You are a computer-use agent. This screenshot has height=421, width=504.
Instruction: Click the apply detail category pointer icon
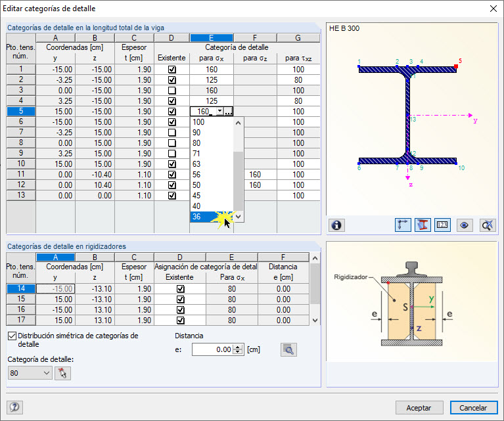coord(64,373)
